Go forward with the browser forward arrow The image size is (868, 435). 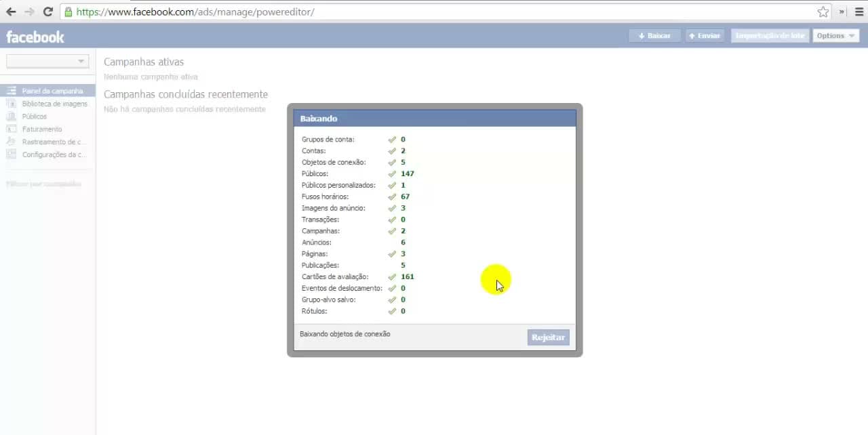[x=29, y=12]
